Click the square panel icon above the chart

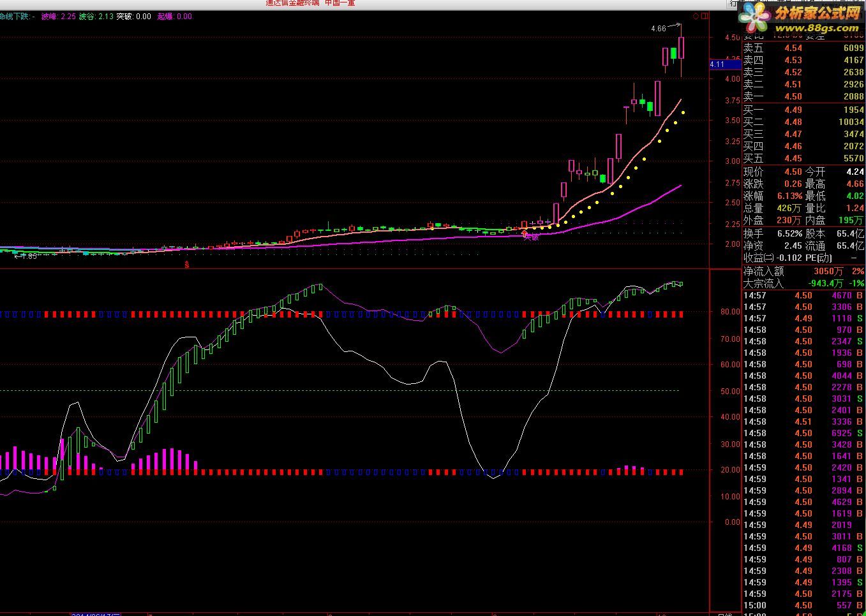[x=705, y=16]
